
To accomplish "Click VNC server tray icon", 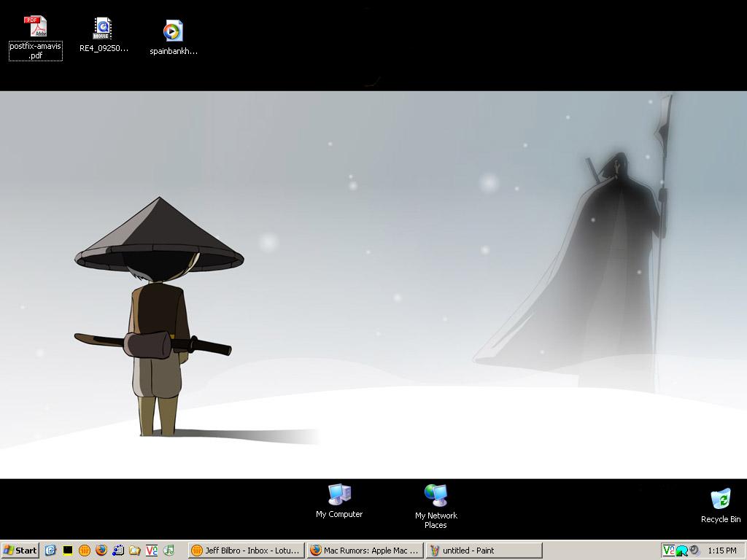I will [x=669, y=551].
